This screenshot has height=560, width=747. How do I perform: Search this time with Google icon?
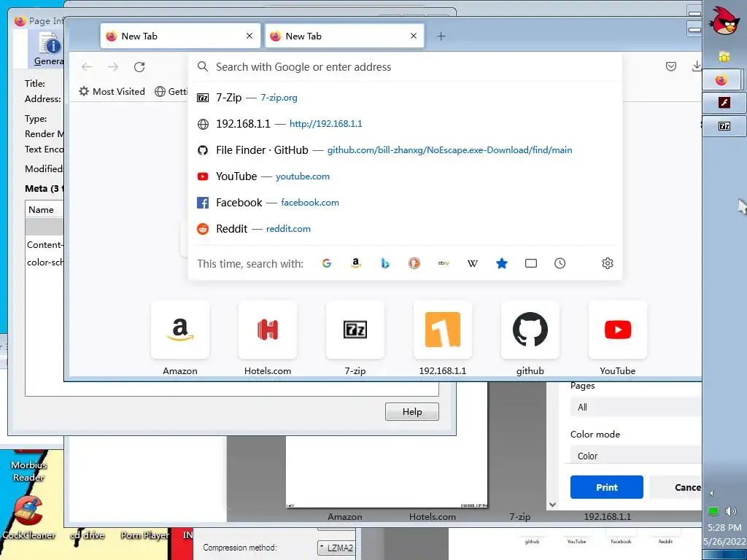pos(326,263)
